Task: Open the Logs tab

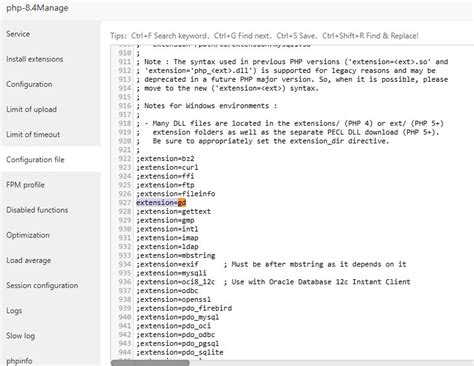Action: (14, 311)
